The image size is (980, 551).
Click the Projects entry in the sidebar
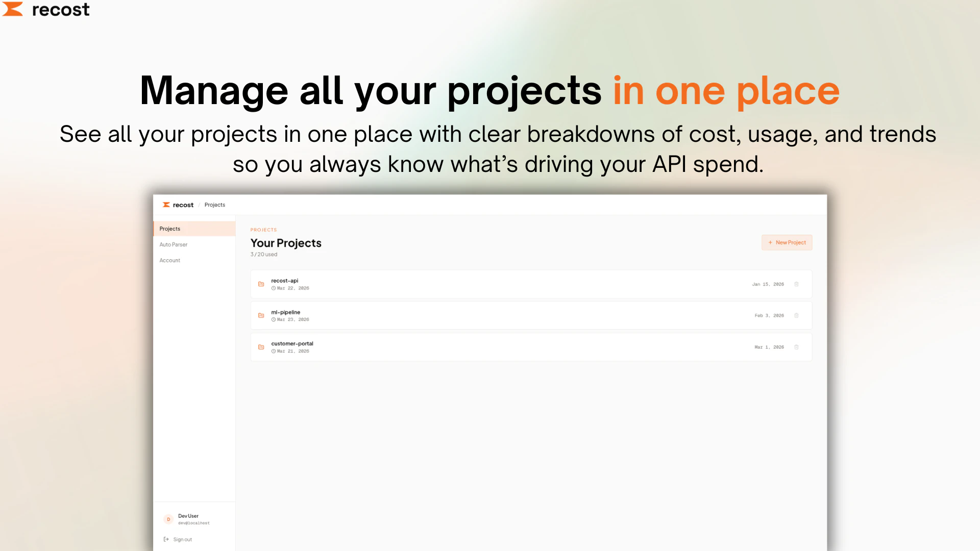[169, 229]
